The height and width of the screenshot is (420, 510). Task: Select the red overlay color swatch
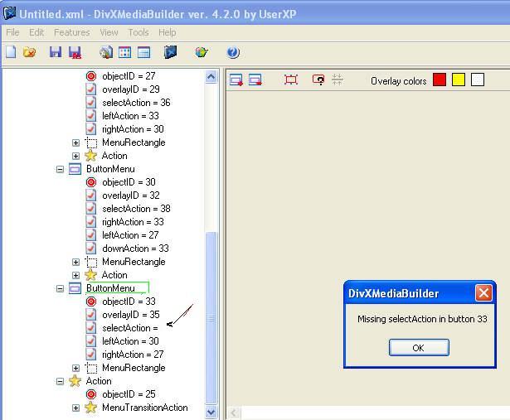click(440, 80)
